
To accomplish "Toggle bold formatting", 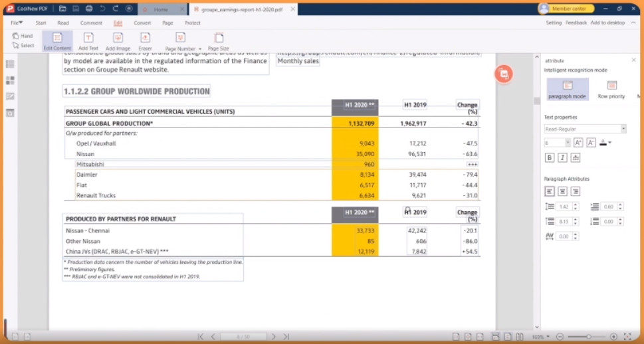I will 550,157.
